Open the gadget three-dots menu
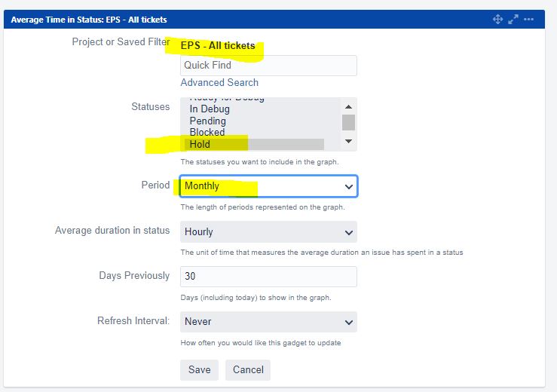The height and width of the screenshot is (392, 557). tap(528, 19)
